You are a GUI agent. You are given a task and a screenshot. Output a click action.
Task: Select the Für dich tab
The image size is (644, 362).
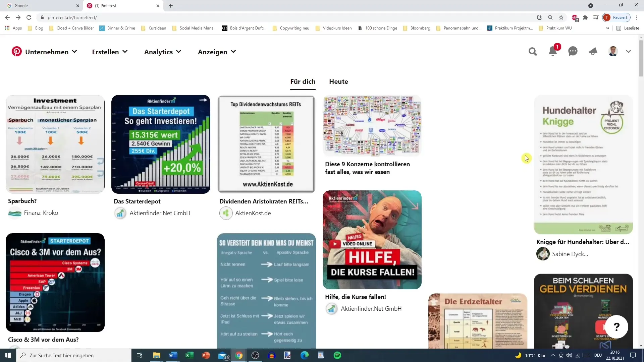point(303,81)
